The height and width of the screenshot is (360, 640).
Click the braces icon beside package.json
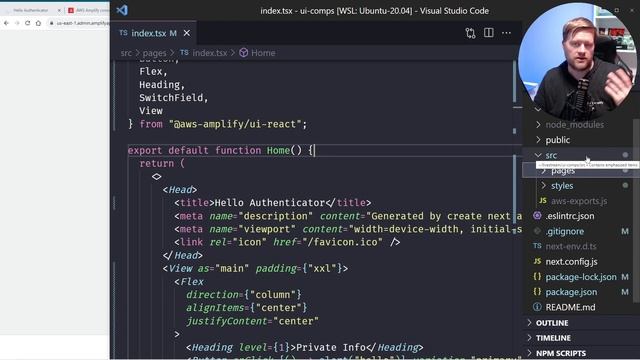click(537, 292)
